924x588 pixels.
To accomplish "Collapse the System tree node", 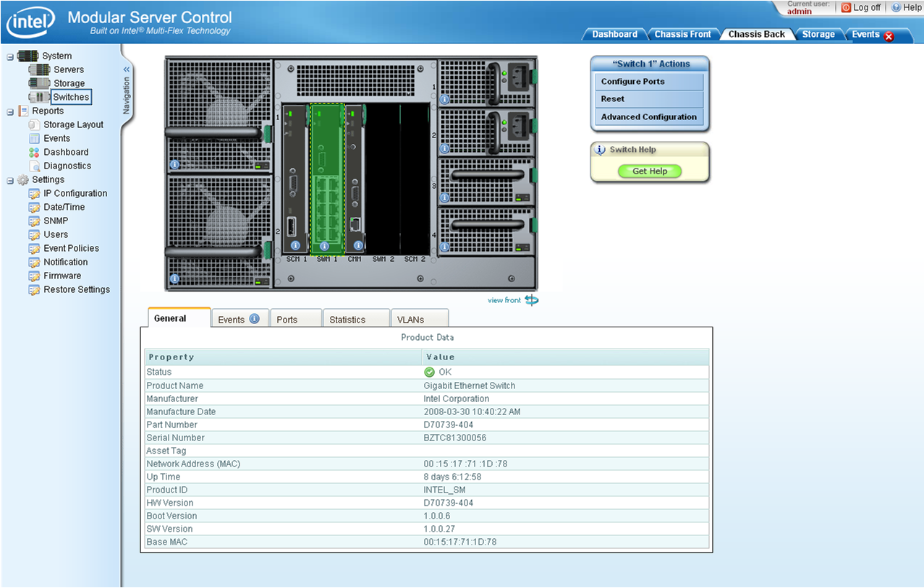I will tap(10, 56).
